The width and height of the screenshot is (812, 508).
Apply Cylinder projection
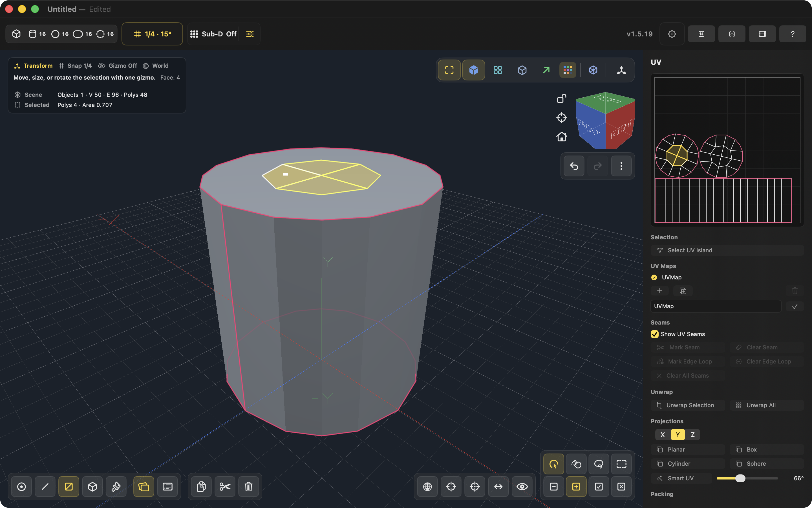[688, 464]
